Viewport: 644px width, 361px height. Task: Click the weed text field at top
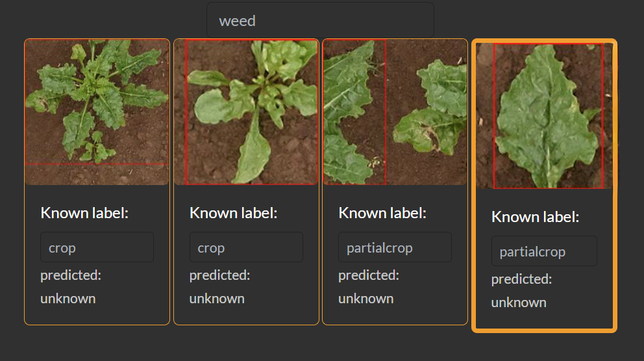[320, 21]
